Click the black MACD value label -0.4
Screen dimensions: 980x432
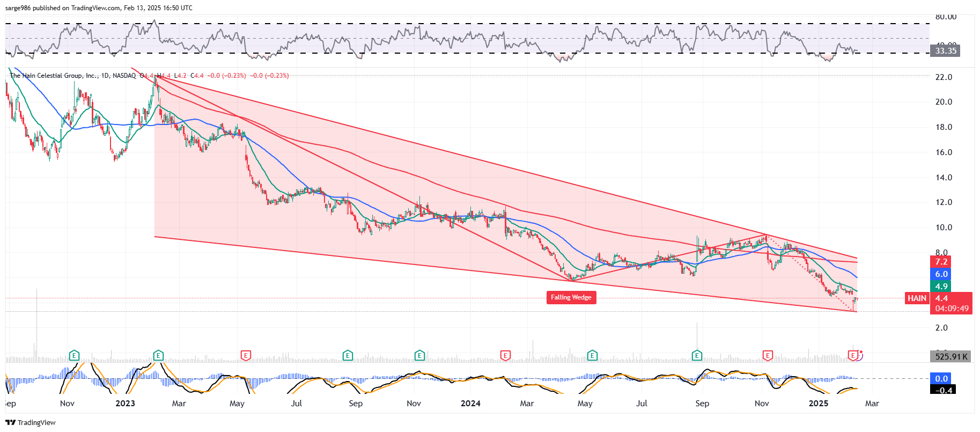click(x=943, y=390)
